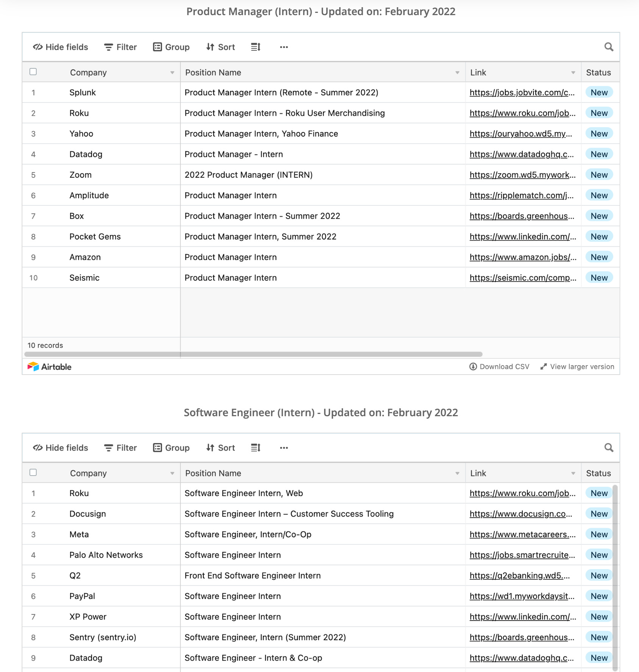The image size is (639, 672).
Task: Open Pocket Gems linkedin.com link
Action: point(523,237)
